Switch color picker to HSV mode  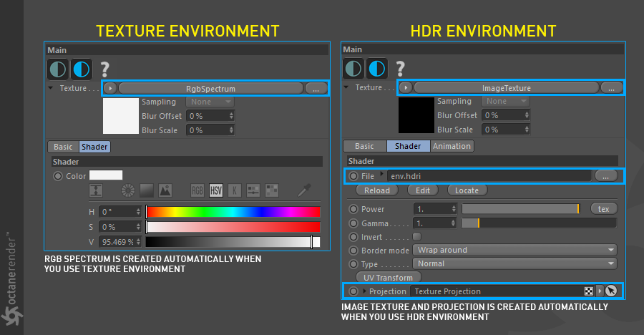[216, 190]
